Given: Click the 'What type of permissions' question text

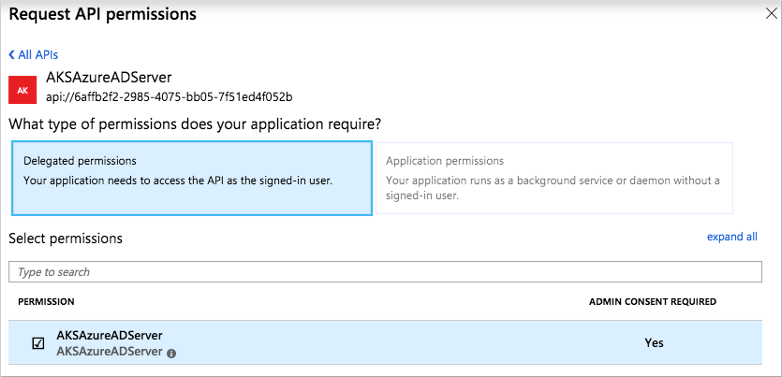Looking at the screenshot, I should click(196, 124).
